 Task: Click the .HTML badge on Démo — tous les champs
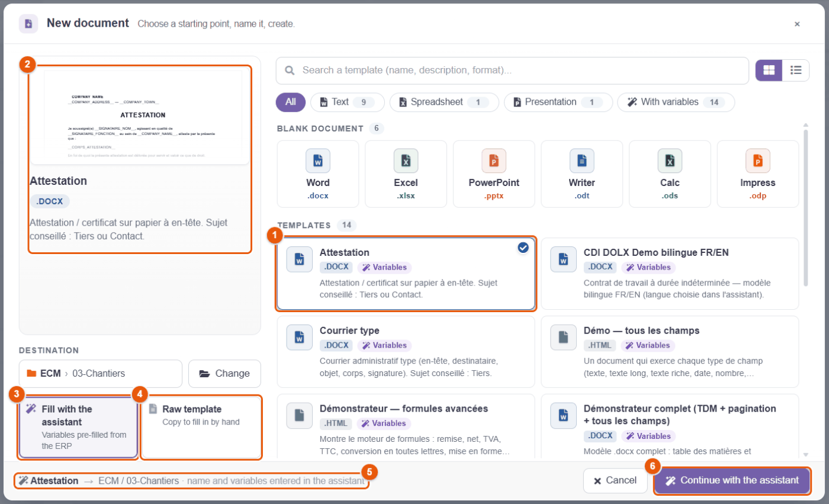click(x=600, y=345)
